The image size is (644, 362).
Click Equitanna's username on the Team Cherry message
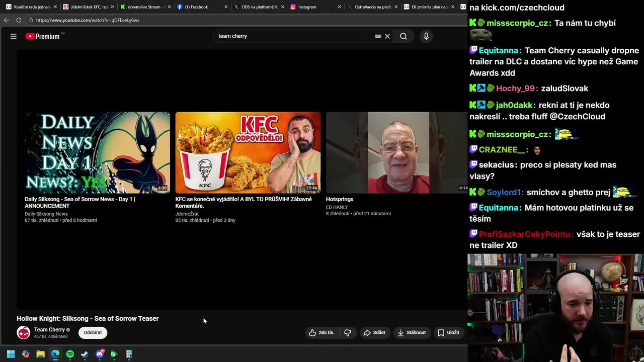tap(499, 50)
